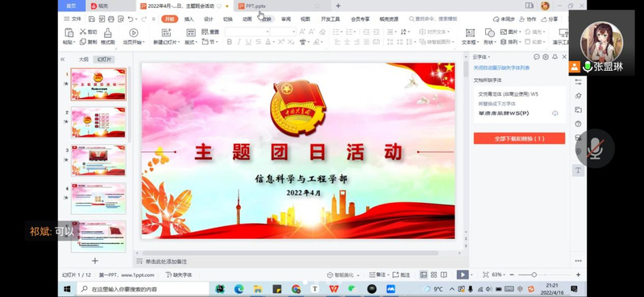Click the 关闭自动显示缺失字体列表 link
644x297 pixels.
[x=501, y=68]
